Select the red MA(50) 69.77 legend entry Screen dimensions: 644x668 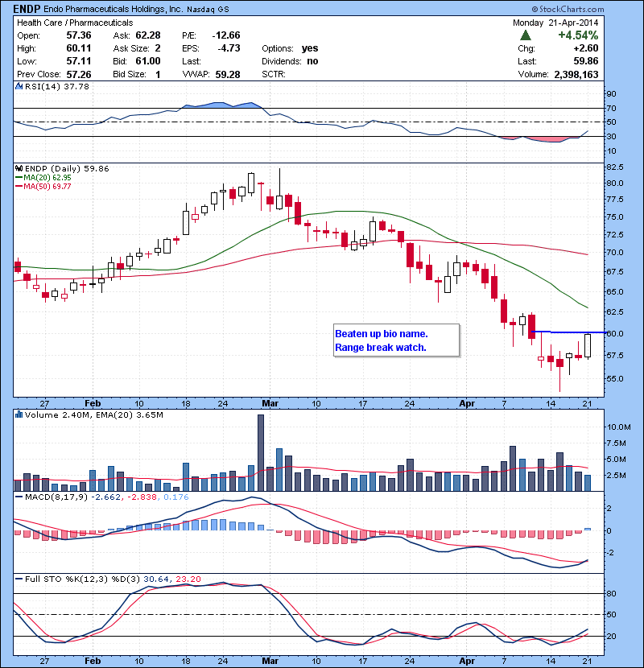[43, 187]
